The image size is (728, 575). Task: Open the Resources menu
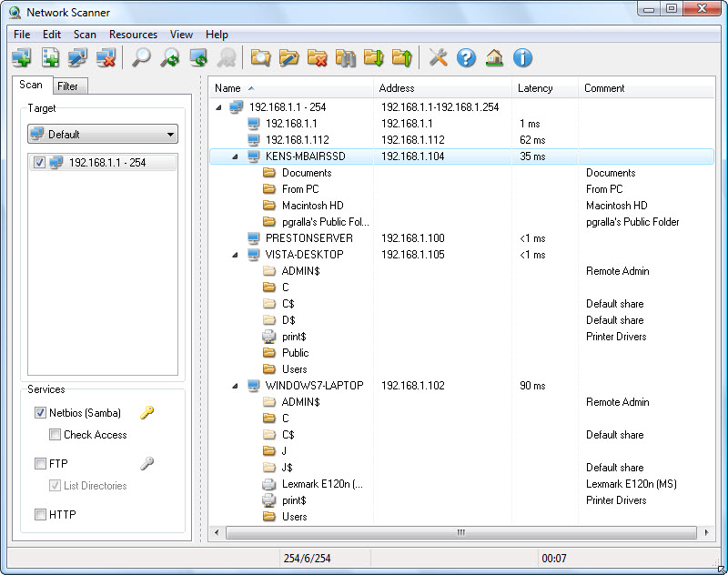coord(133,34)
